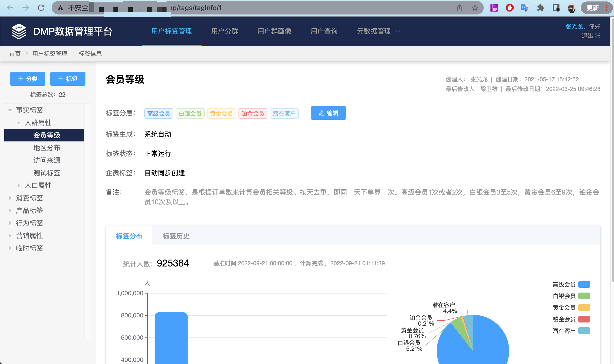
Task: Click the 白银会员 tag chip
Action: tap(190, 113)
